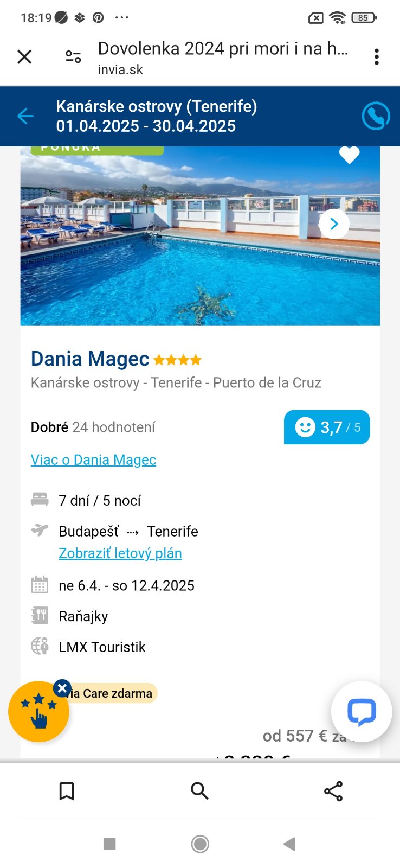
Task: Select the destination and date header text
Action: point(157,116)
